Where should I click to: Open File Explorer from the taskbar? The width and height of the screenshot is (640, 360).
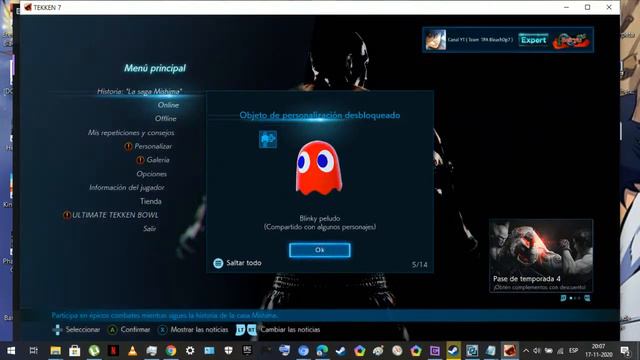tap(56, 351)
